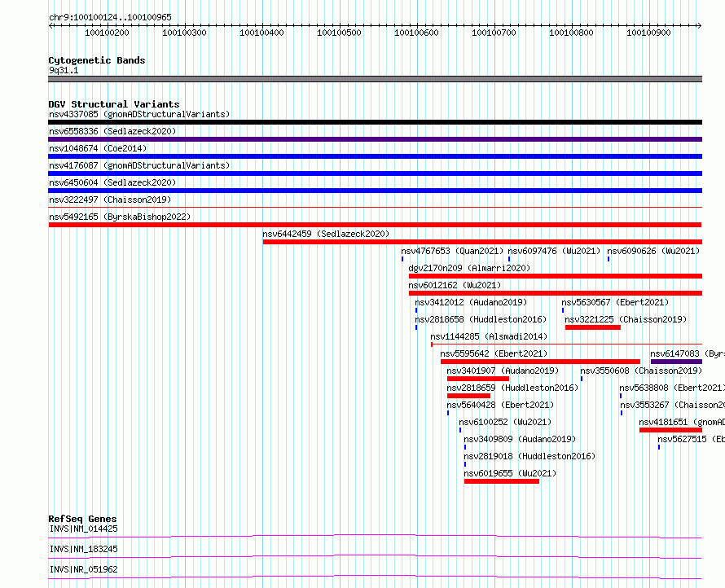This screenshot has width=725, height=588.
Task: Click the INVS|NR_051962 transcript label
Action: pos(83,569)
